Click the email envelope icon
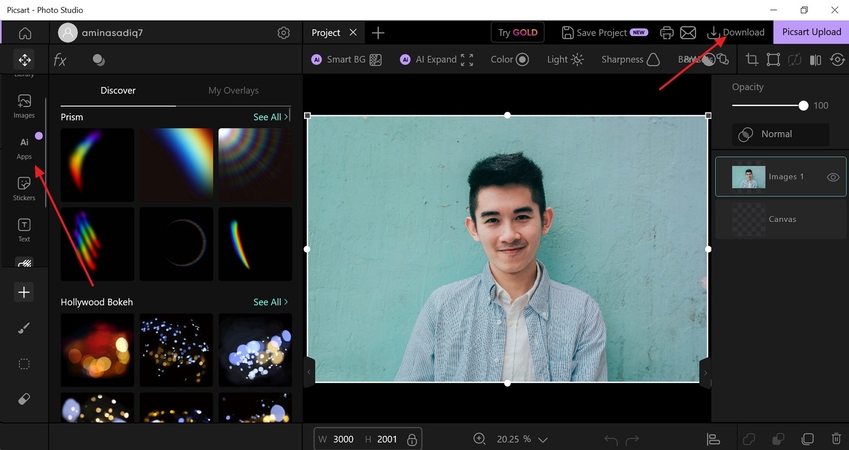This screenshot has width=849, height=450. click(x=688, y=32)
